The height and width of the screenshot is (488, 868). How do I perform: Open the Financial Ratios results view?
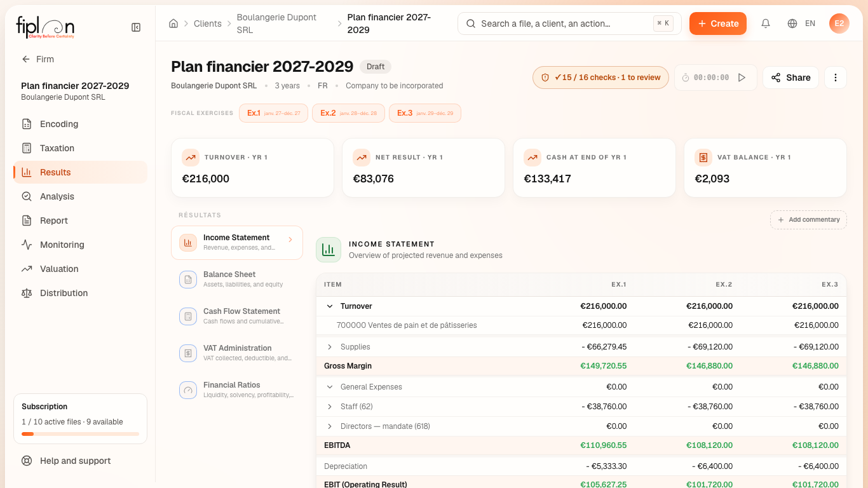pos(237,390)
